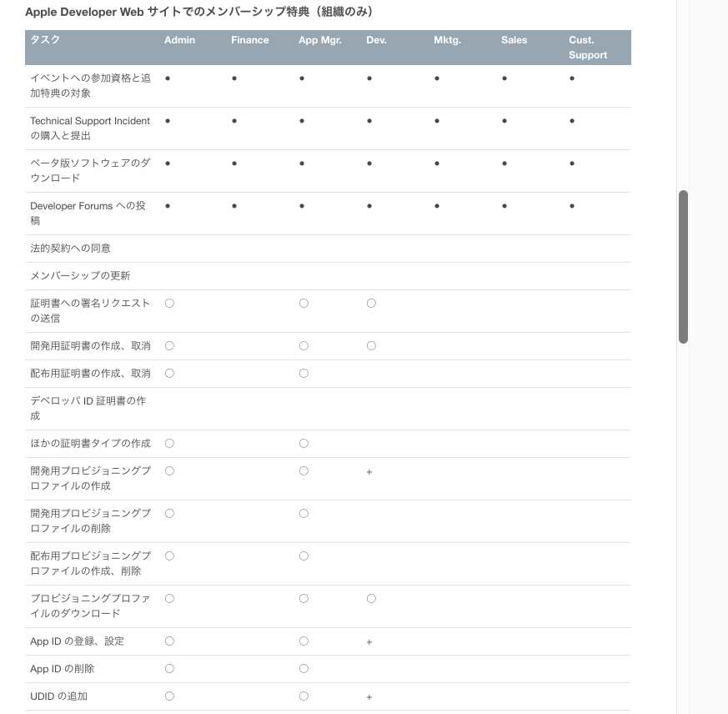Click the row 'デベロッパ ID 証明書の作成'
Screen dimensions: 728x714
(x=328, y=409)
